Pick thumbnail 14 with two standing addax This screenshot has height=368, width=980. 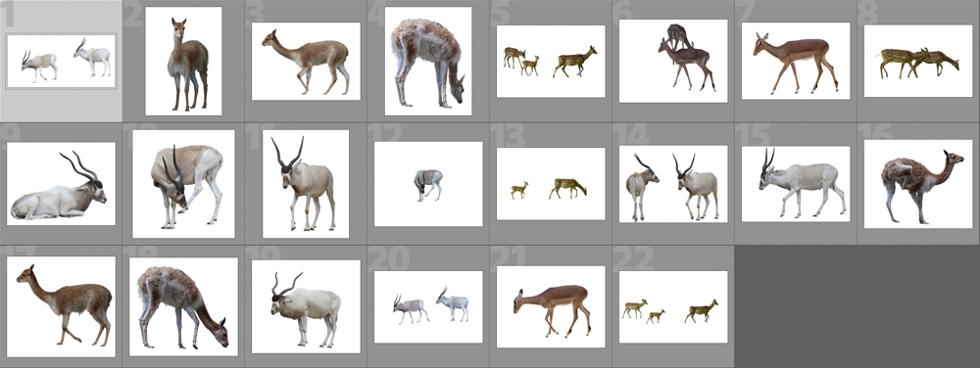click(673, 184)
